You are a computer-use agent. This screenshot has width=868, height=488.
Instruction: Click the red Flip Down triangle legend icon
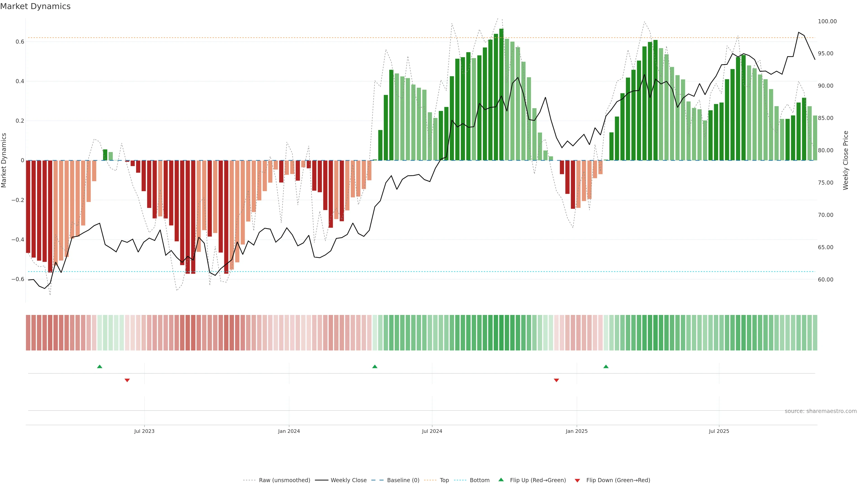(x=577, y=481)
